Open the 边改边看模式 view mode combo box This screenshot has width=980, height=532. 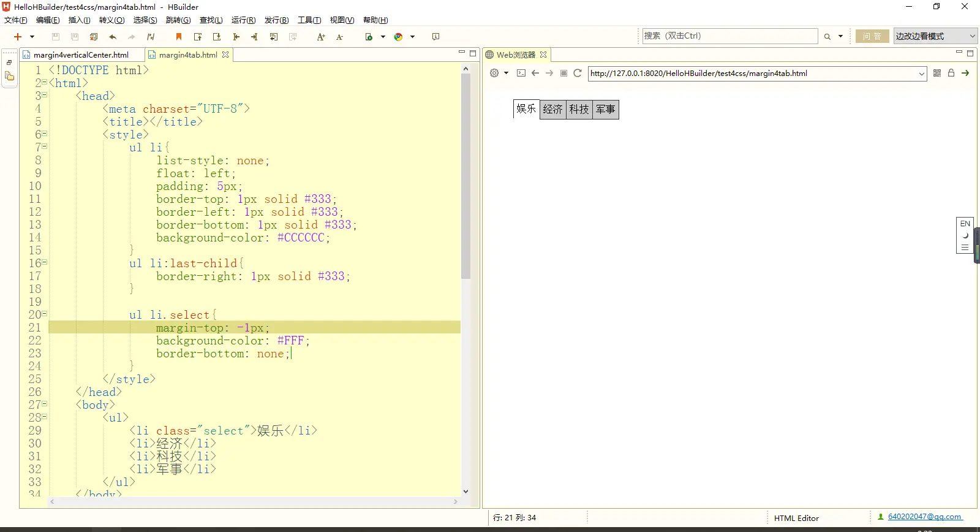pos(935,36)
